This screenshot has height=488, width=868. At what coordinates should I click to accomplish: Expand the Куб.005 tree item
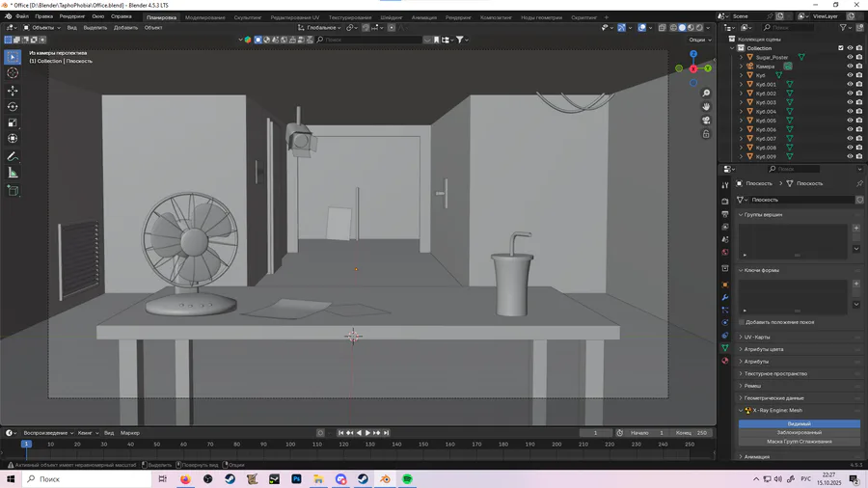coord(742,121)
